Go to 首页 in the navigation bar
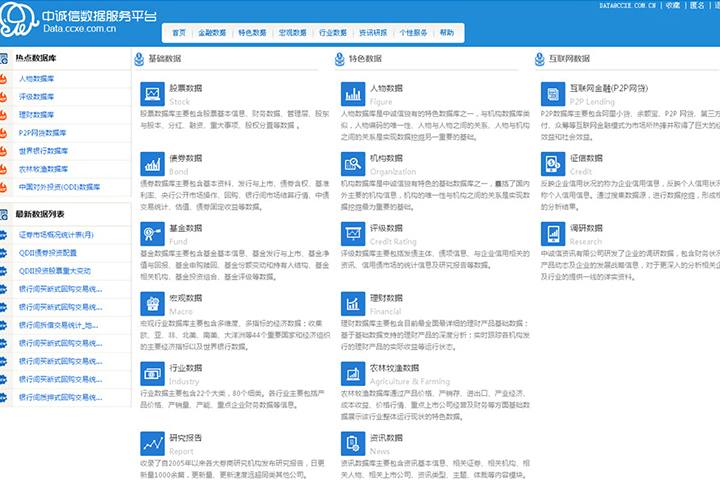This screenshot has width=720, height=480. click(x=179, y=33)
